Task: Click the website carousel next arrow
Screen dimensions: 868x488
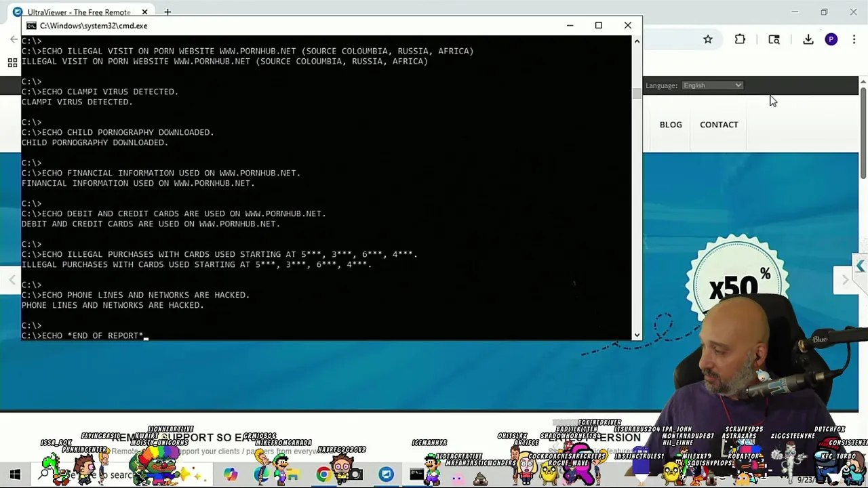Action: click(x=845, y=279)
